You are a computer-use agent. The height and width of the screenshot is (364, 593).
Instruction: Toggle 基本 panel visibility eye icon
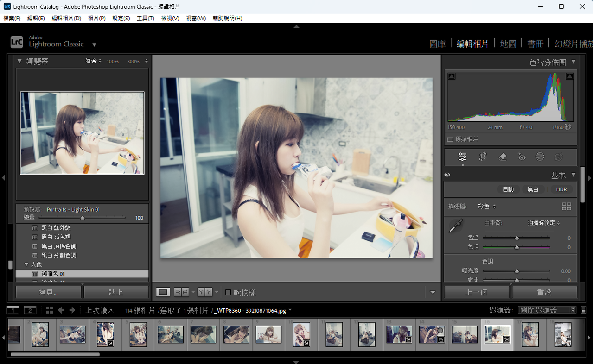tap(447, 175)
